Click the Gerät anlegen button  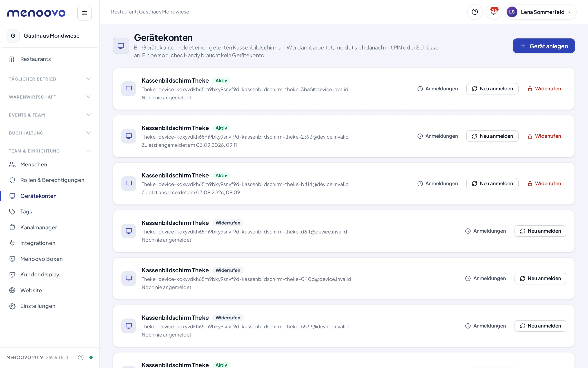543,46
